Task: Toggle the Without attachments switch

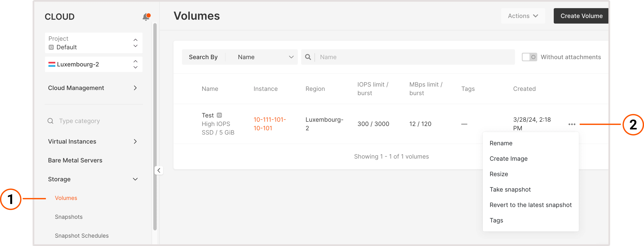Action: [529, 57]
